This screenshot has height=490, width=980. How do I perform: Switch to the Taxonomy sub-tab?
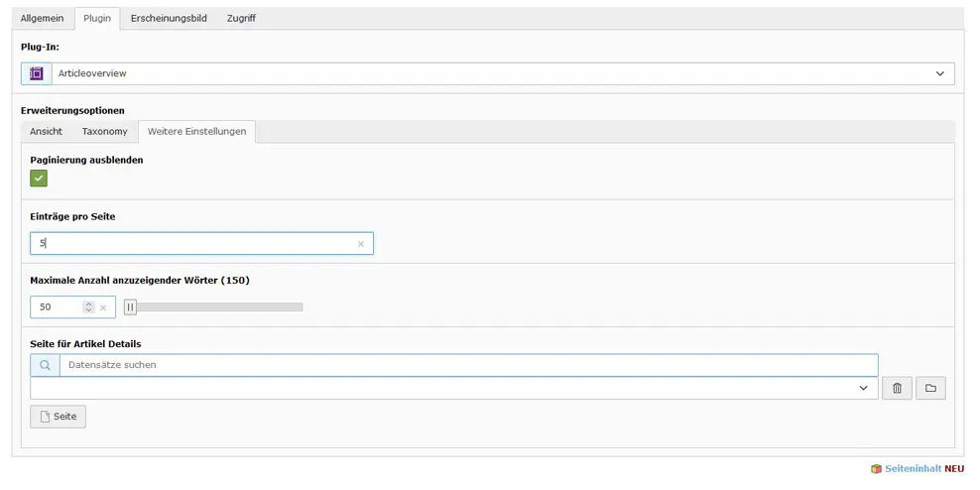click(104, 132)
